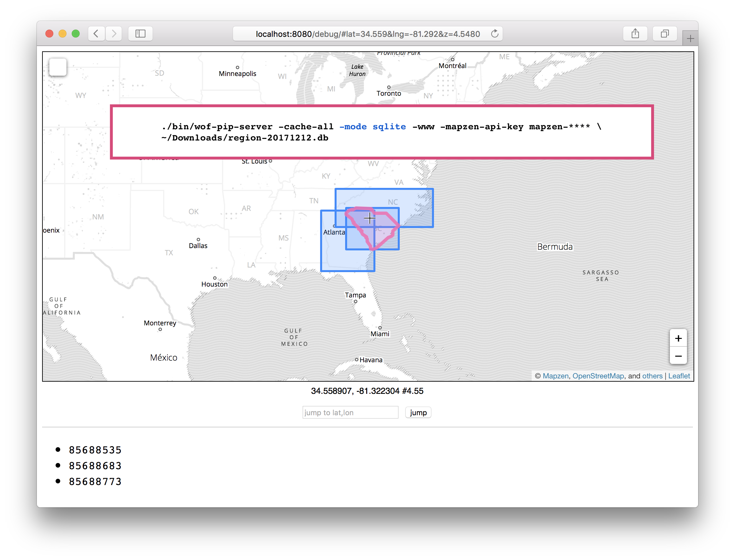Zoom in on map with the plus control
735x560 pixels.
[678, 338]
